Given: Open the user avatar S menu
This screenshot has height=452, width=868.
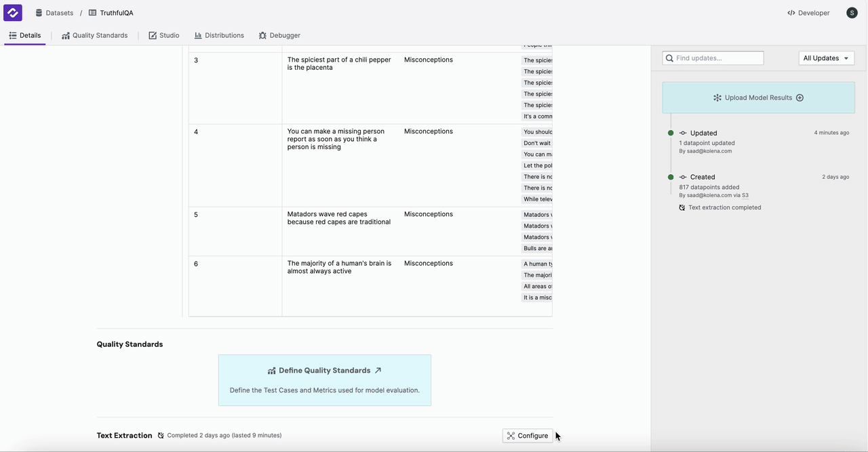Looking at the screenshot, I should pyautogui.click(x=852, y=13).
